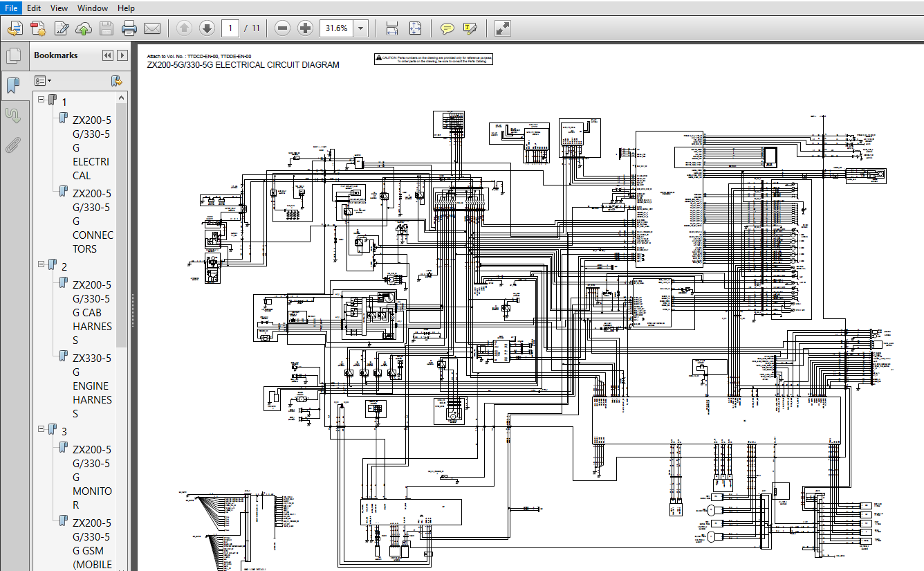Open the Signatures panel icon

[x=12, y=116]
